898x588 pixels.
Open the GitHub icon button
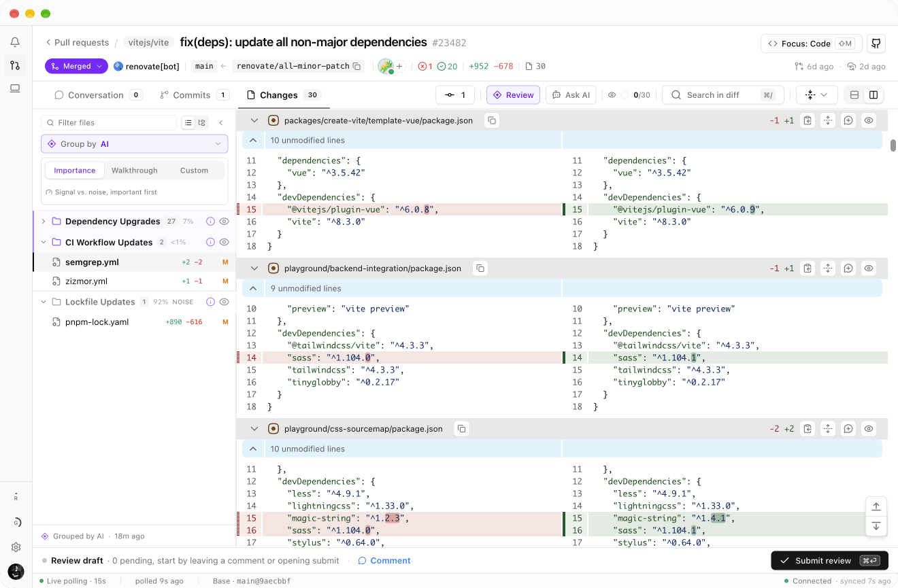(876, 44)
